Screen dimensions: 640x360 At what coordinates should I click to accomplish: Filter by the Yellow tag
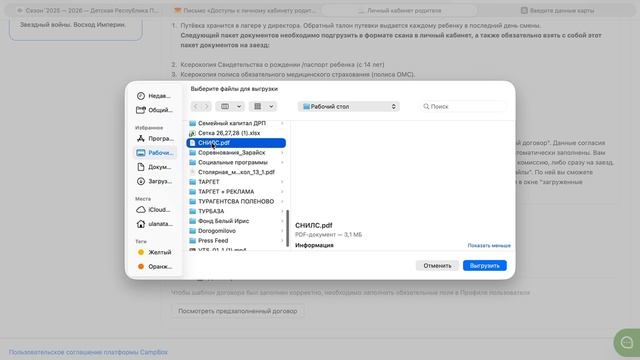coord(154,252)
